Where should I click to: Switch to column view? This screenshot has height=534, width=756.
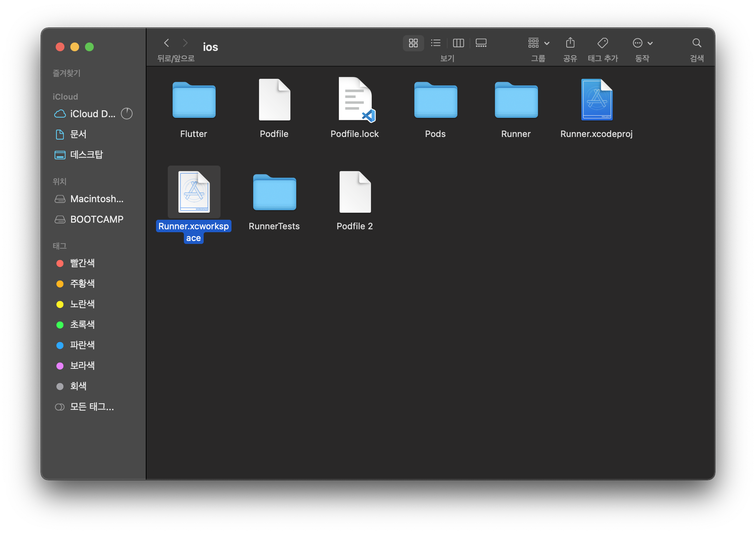[458, 43]
